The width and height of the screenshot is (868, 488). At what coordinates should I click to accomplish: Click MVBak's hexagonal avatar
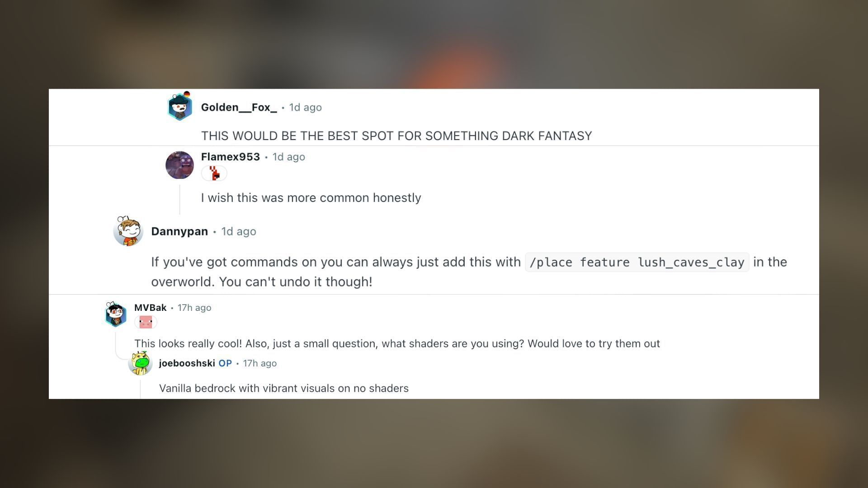click(116, 314)
